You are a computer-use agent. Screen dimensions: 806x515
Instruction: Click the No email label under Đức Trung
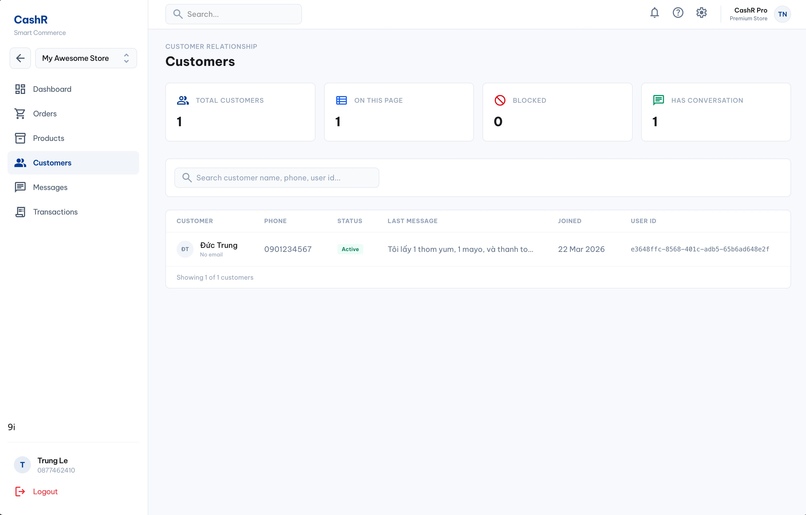point(211,254)
